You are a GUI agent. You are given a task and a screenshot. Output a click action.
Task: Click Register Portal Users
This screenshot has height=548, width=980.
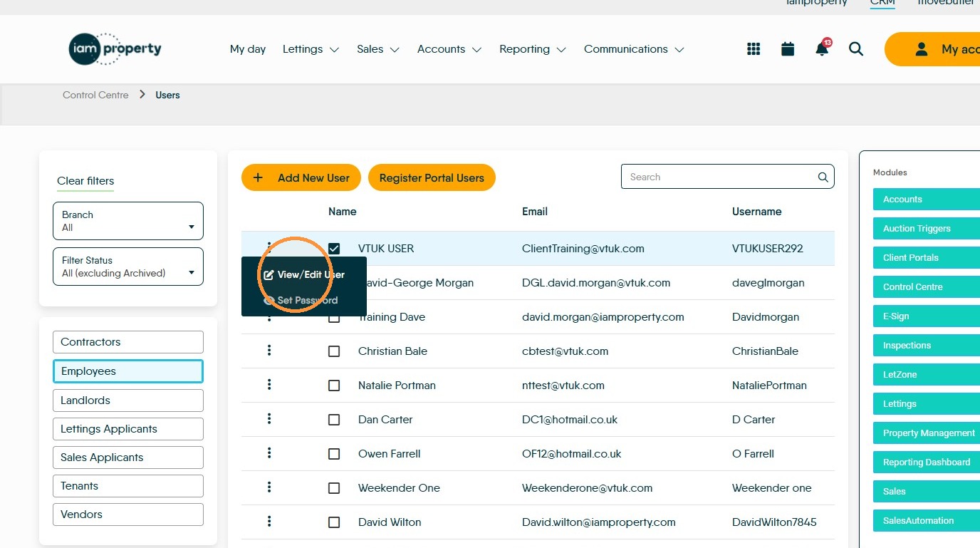click(x=432, y=177)
